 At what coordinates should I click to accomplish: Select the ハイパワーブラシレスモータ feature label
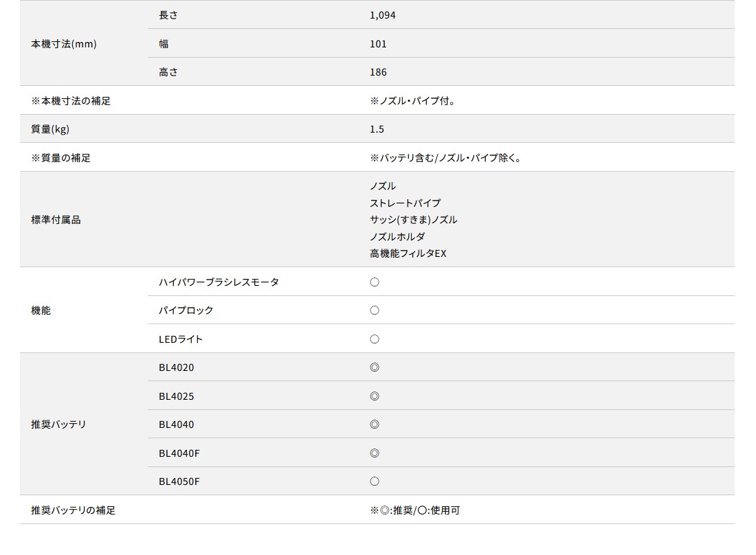click(x=219, y=282)
